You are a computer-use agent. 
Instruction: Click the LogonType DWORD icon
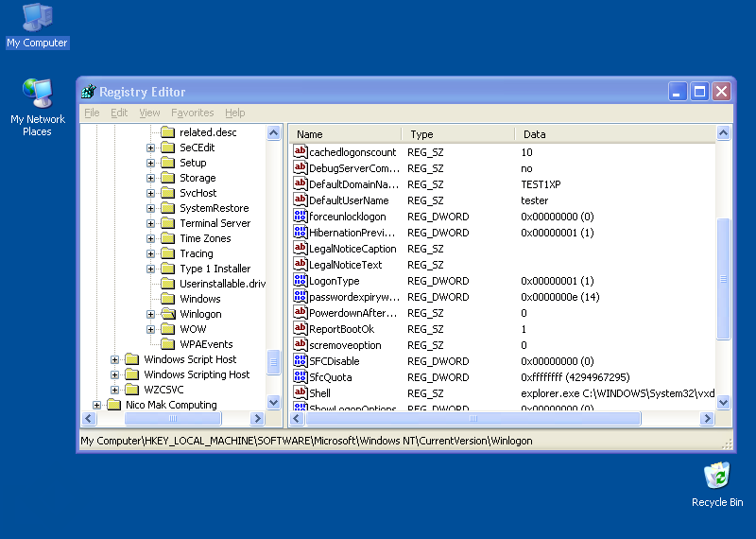coord(300,280)
